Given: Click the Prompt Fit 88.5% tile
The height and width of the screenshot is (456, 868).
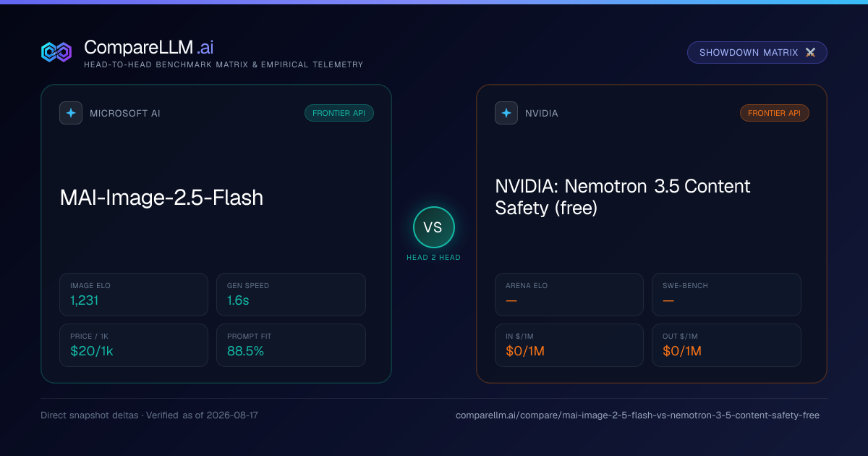Looking at the screenshot, I should pos(291,345).
